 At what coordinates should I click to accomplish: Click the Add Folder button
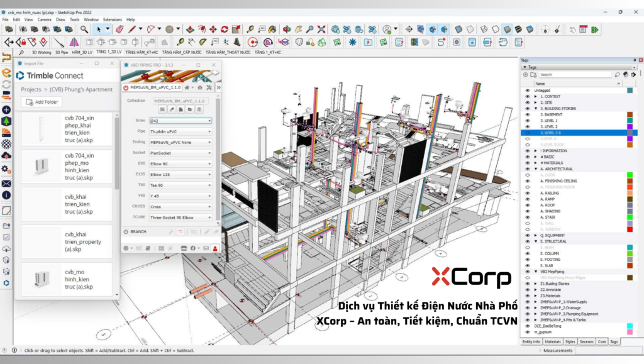pos(42,102)
